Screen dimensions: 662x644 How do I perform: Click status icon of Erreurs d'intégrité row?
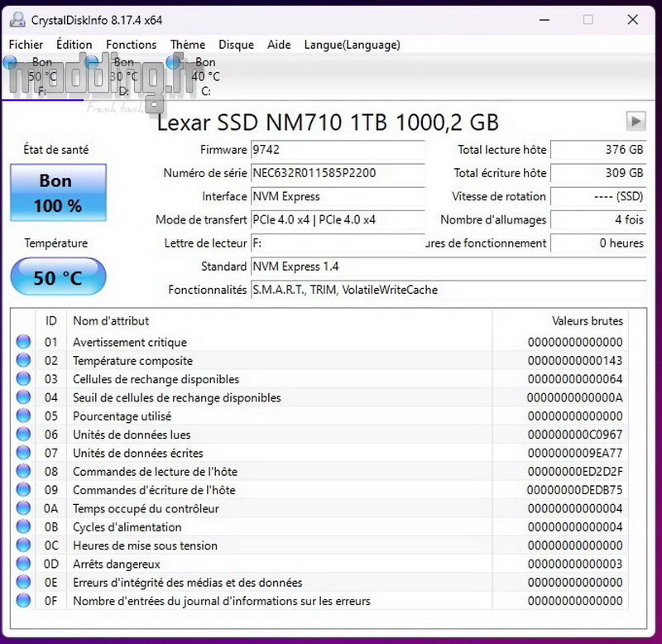coord(24,583)
